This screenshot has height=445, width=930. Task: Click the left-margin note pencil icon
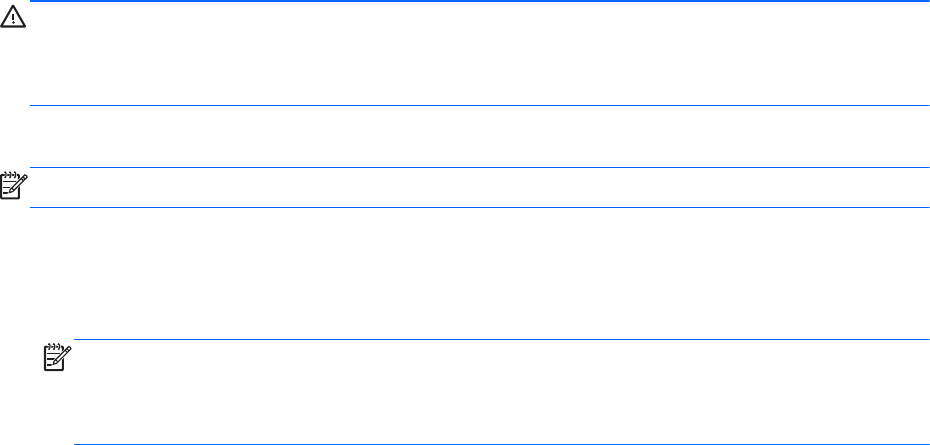click(x=13, y=187)
